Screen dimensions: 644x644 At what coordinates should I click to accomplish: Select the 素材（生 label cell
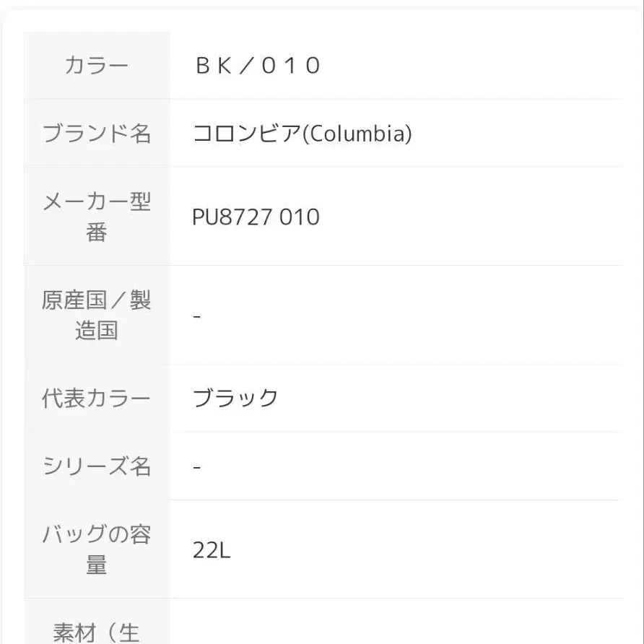pyautogui.click(x=97, y=622)
